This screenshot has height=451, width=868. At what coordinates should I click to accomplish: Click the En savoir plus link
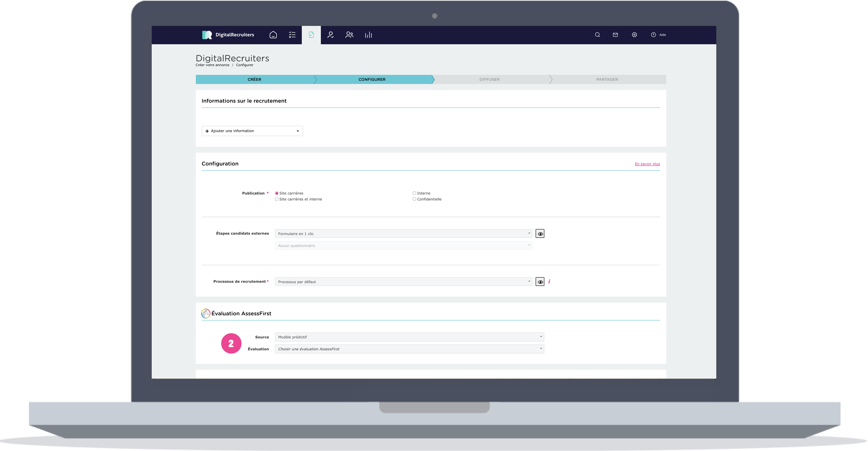(647, 164)
